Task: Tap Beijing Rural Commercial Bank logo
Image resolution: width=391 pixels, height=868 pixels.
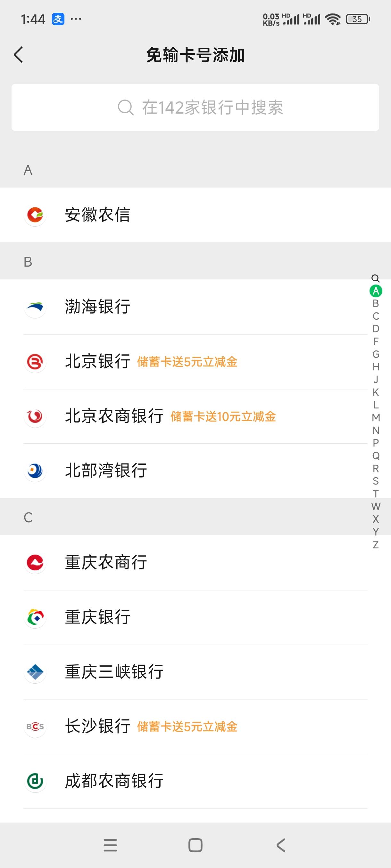Action: point(35,416)
